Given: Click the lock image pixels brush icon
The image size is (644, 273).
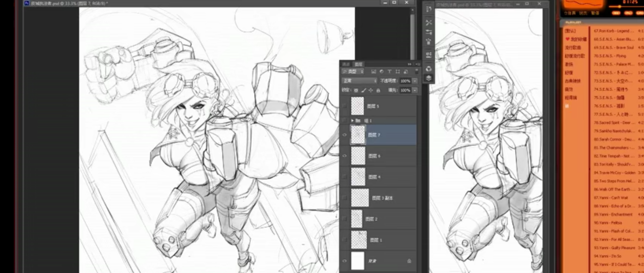Looking at the screenshot, I should (364, 90).
